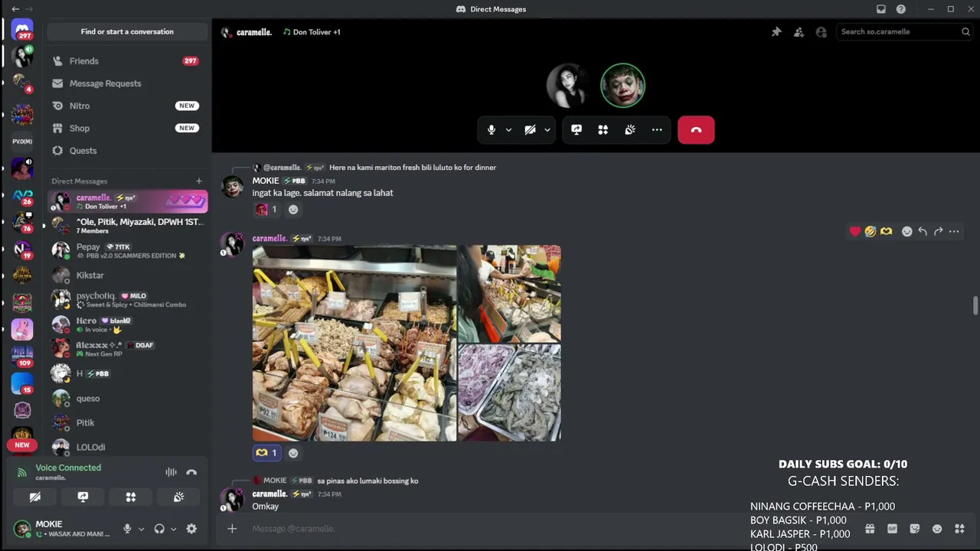React with the laughing emoji
Image resolution: width=980 pixels, height=551 pixels.
pos(871,231)
